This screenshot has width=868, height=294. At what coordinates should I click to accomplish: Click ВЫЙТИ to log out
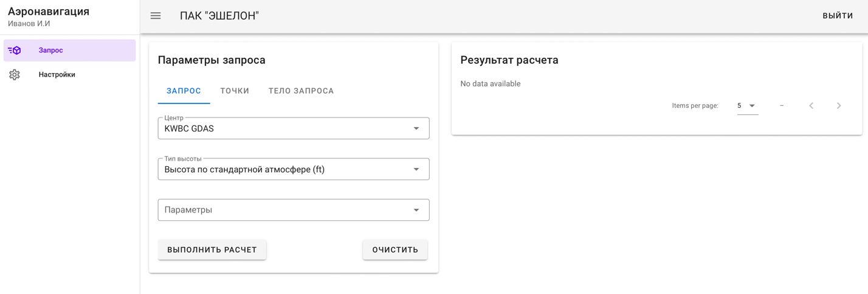tap(838, 16)
